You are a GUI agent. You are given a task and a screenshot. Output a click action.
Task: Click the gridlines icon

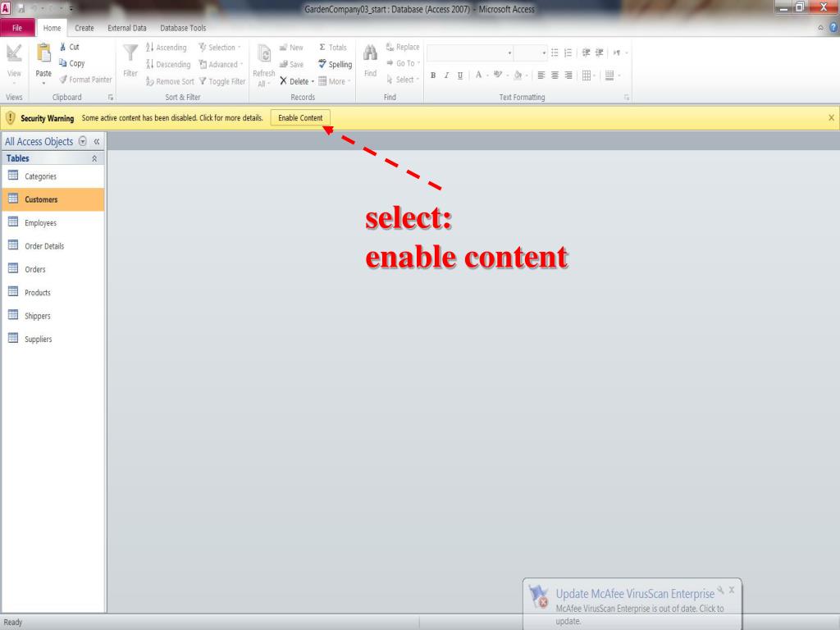coord(587,75)
